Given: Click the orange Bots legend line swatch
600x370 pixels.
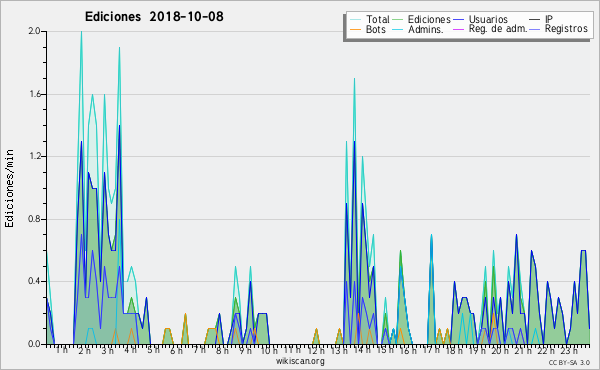Looking at the screenshot, I should coord(355,29).
